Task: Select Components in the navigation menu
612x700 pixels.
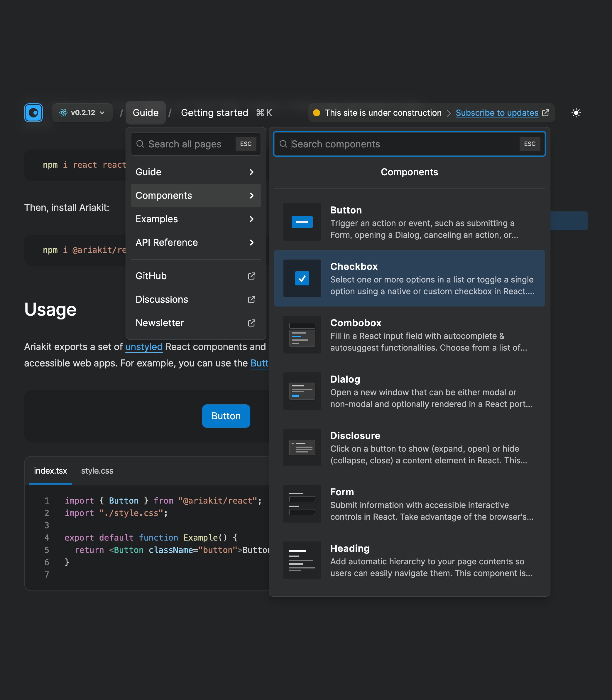Action: pos(196,196)
